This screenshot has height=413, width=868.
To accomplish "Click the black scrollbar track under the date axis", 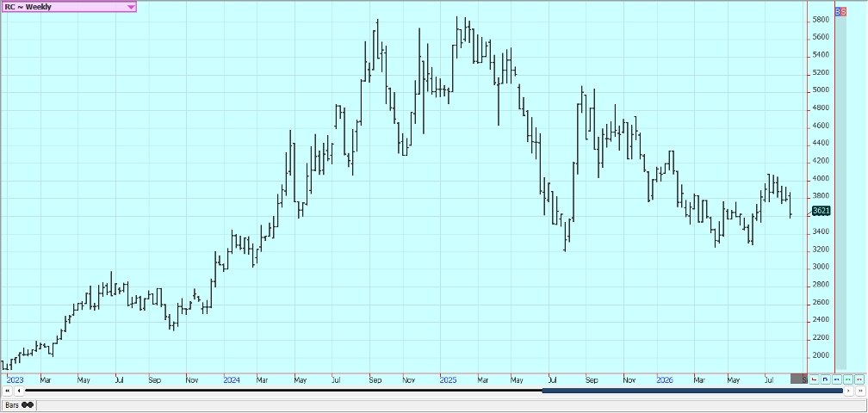I will pyautogui.click(x=283, y=391).
